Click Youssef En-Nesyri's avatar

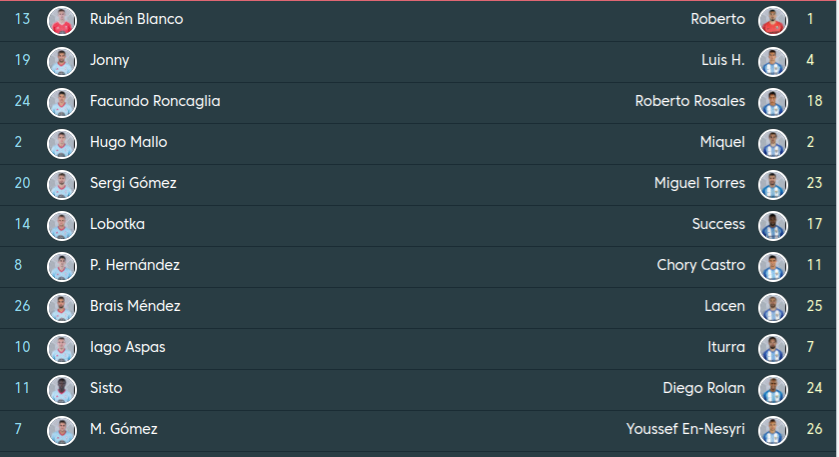[x=773, y=430]
